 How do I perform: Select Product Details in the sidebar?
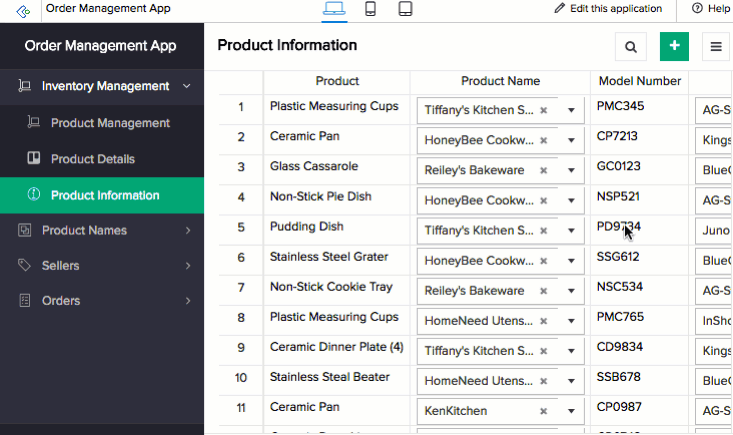click(93, 159)
